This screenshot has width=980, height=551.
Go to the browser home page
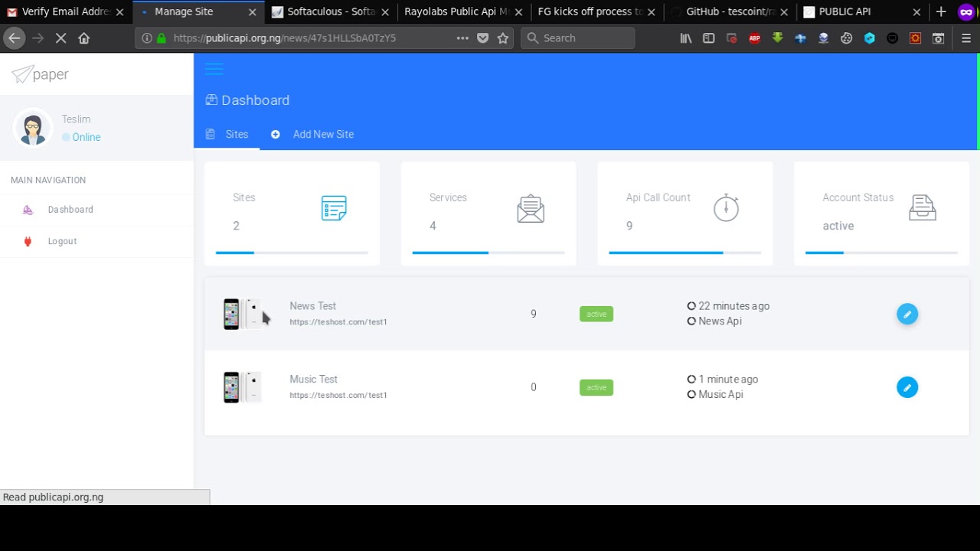click(84, 38)
